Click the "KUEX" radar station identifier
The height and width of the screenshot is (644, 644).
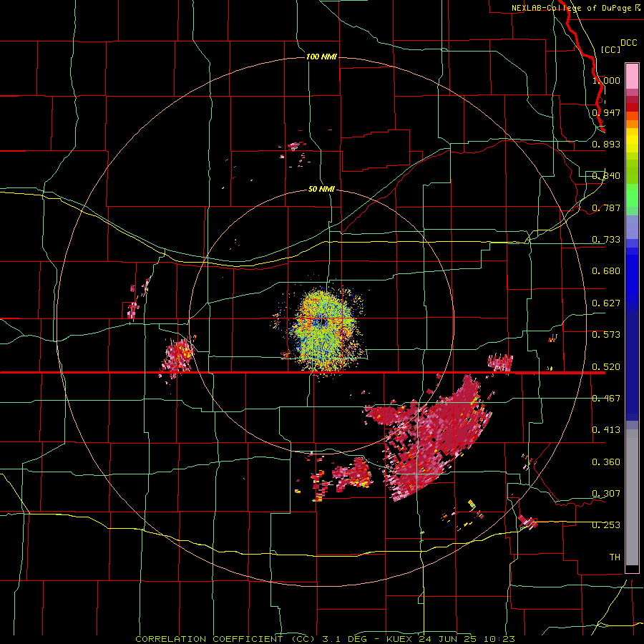click(401, 639)
